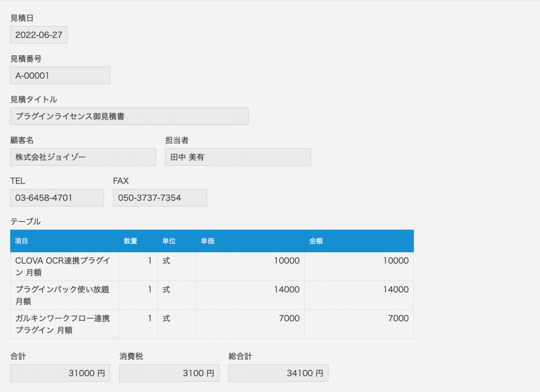Click the quantity cell in the プラグインパック row
Image resolution: width=540 pixels, height=392 pixels.
[138, 295]
